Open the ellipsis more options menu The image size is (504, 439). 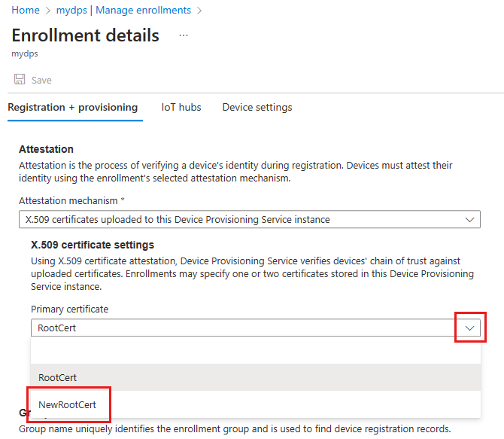[x=184, y=35]
